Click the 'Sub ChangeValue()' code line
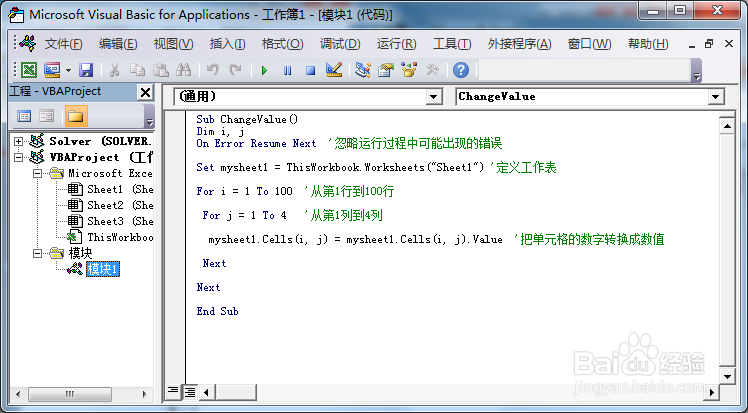 click(x=247, y=119)
